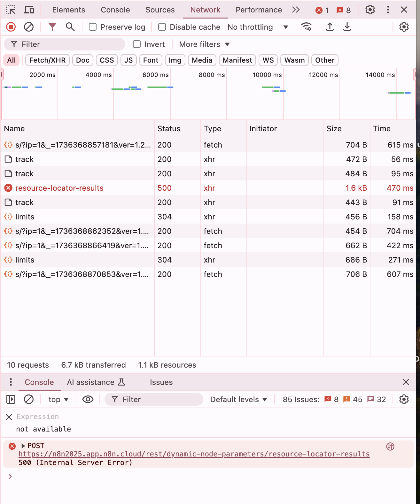This screenshot has height=504, width=420.
Task: Clear the network log
Action: click(x=29, y=27)
